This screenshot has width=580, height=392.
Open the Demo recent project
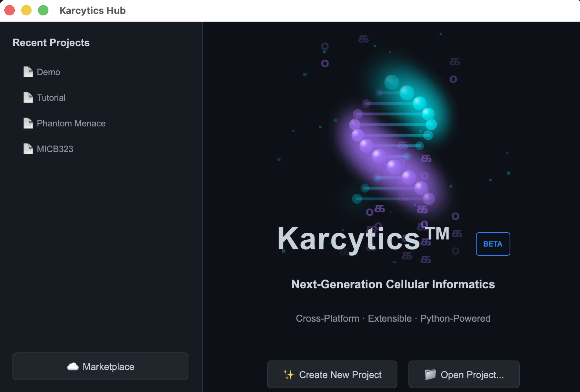coord(48,72)
